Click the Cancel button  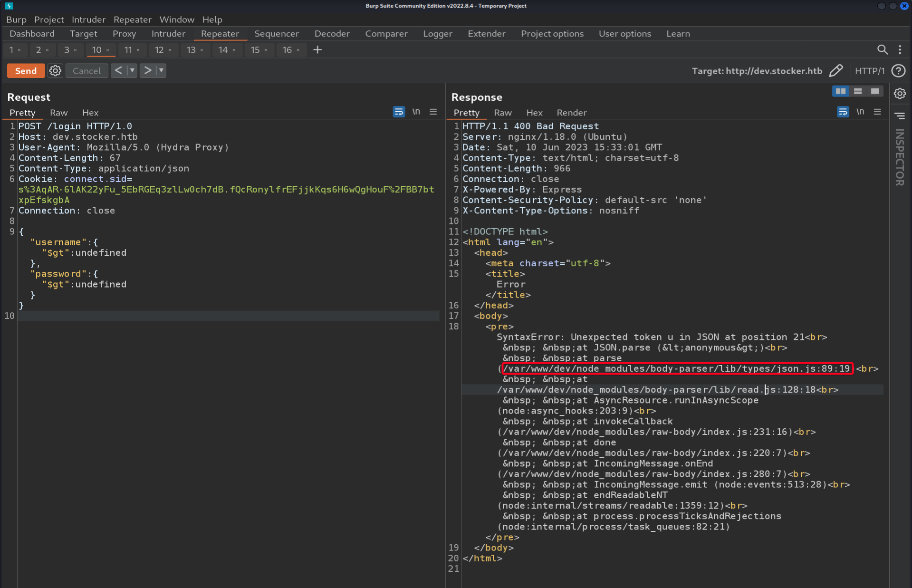86,71
